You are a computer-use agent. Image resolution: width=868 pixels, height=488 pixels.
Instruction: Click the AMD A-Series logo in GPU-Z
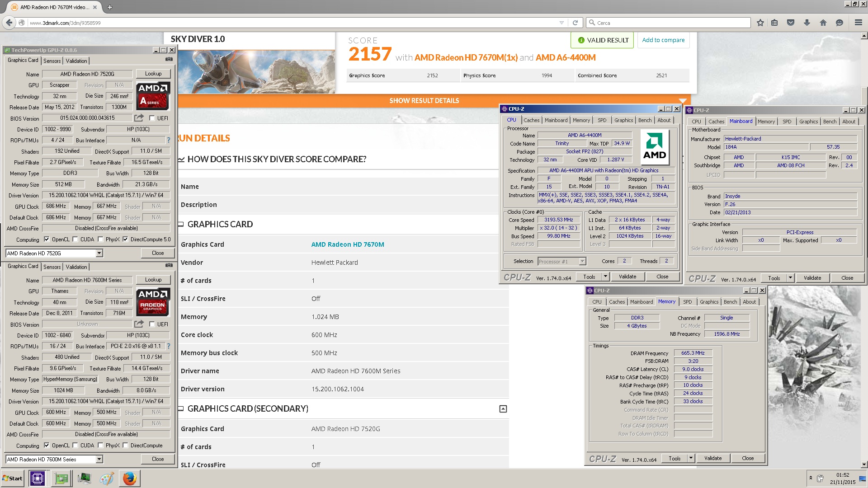(x=153, y=96)
